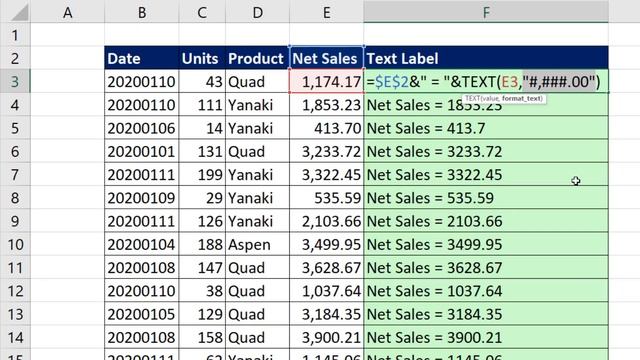The width and height of the screenshot is (640, 360).
Task: Select net sales cell 413.70
Action: [327, 128]
